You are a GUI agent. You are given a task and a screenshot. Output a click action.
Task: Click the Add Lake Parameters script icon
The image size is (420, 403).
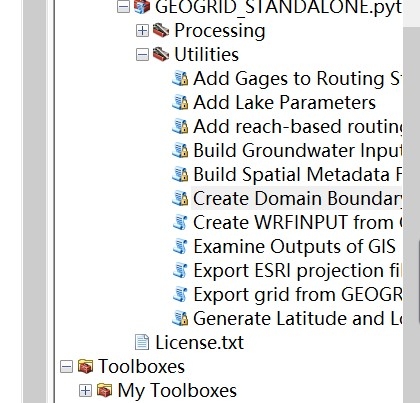click(x=180, y=102)
